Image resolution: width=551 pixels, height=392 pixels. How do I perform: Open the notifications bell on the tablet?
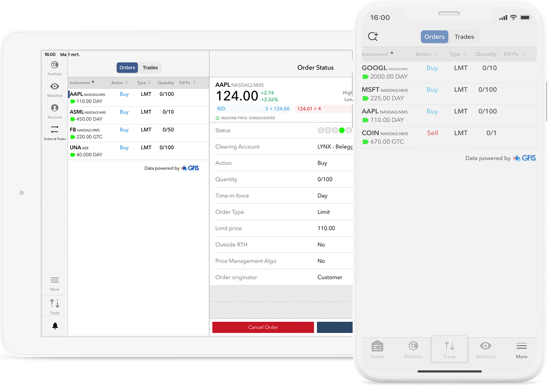pyautogui.click(x=55, y=326)
